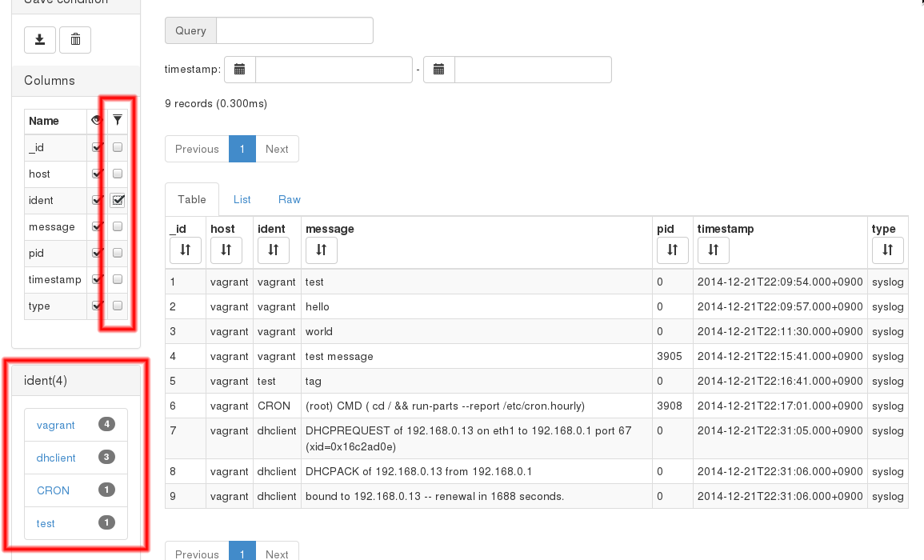Collapse the Save condition section

pos(60,2)
